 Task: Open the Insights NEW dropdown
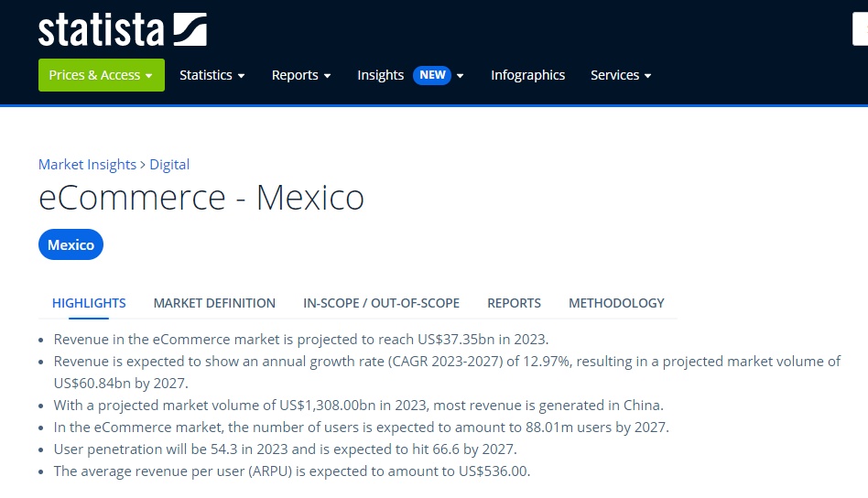click(x=410, y=75)
